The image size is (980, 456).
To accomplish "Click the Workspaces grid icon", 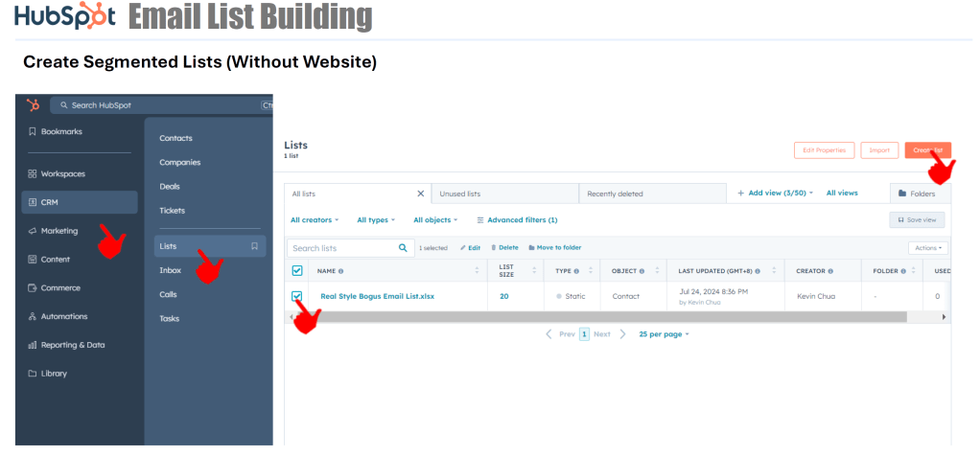I will tap(32, 173).
